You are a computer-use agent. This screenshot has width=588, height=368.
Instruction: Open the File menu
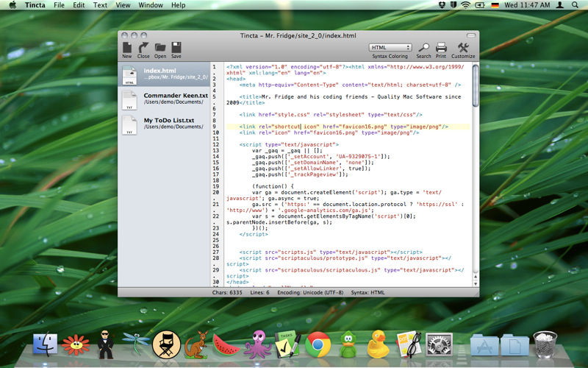coord(59,5)
